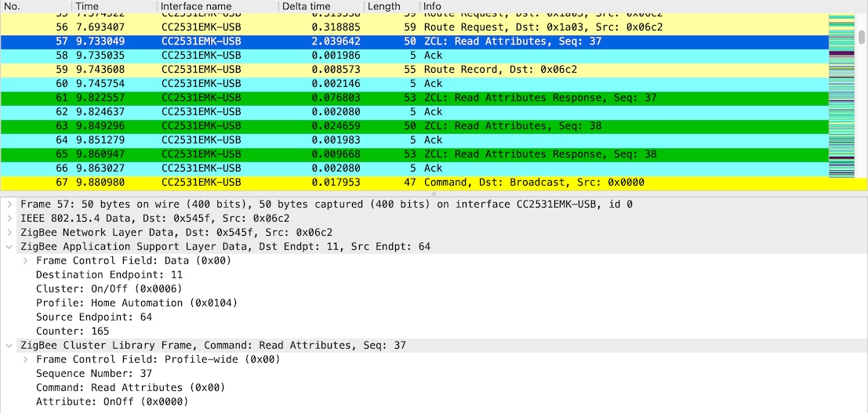Screen dimensions: 868x413
Task: Select packet 63 Read Attributes Seq 38
Action: [414, 126]
